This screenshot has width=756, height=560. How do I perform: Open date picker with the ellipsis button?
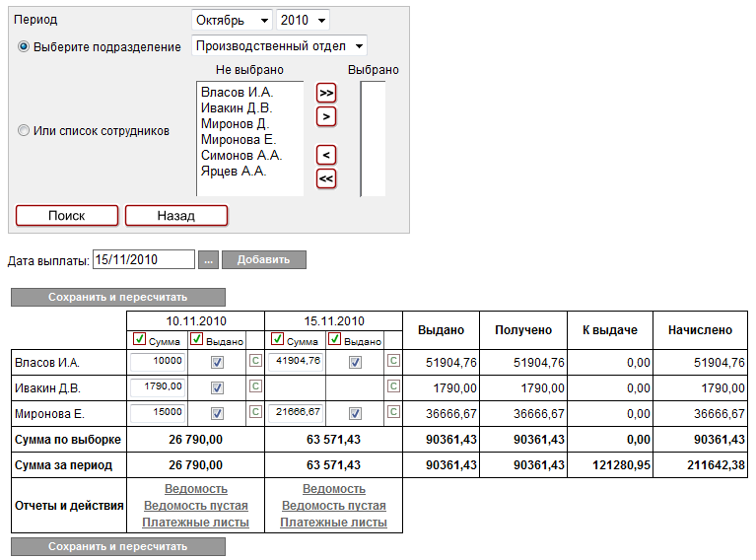pos(208,260)
